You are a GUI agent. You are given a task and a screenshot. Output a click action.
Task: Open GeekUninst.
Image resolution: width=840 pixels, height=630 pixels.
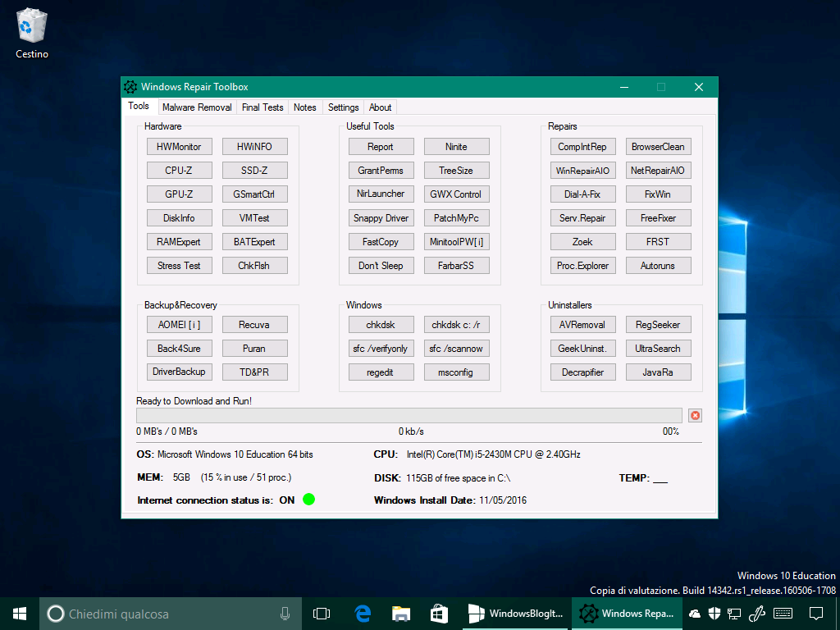(583, 348)
